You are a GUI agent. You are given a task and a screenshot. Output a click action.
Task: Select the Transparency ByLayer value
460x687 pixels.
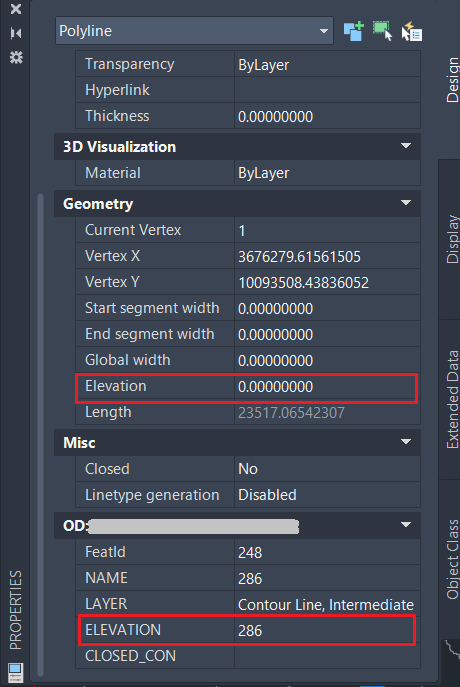click(x=327, y=65)
